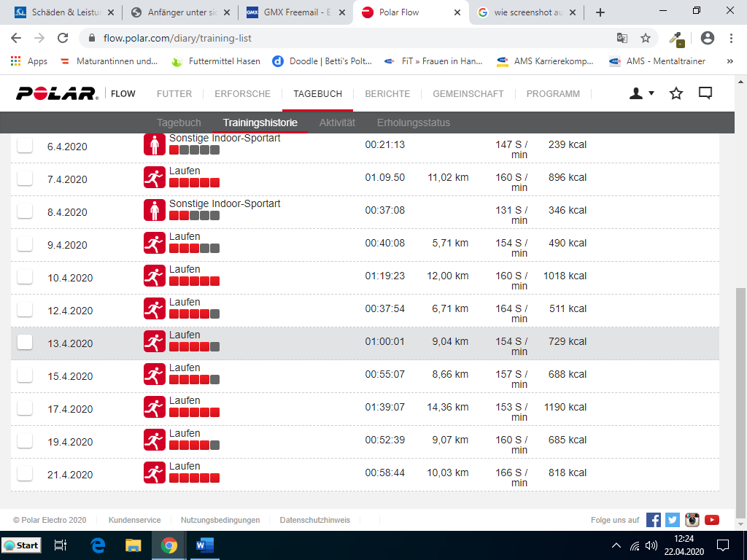Open the favorites star icon in Polar header
This screenshot has width=747, height=560.
point(676,93)
